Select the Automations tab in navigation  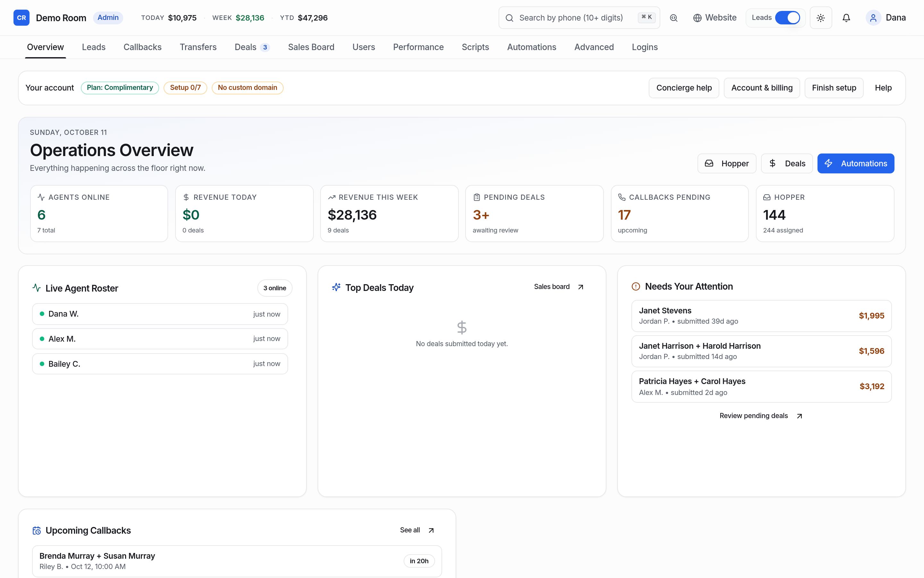point(532,47)
